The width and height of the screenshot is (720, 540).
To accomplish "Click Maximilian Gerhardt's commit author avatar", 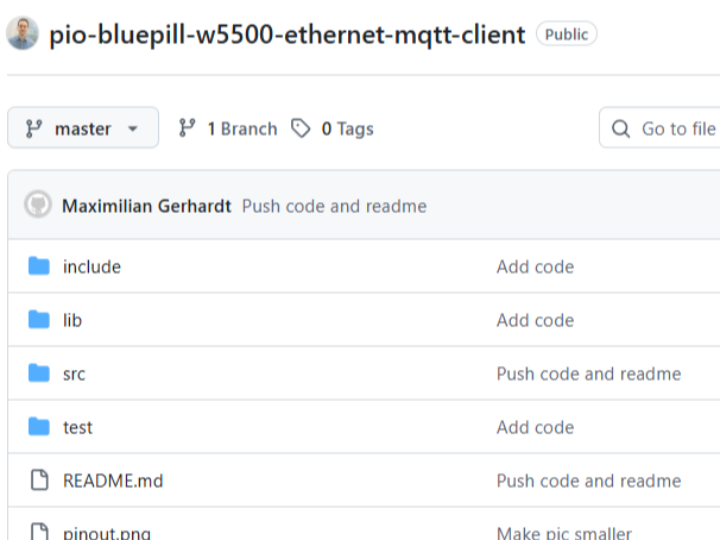I will coord(38,206).
